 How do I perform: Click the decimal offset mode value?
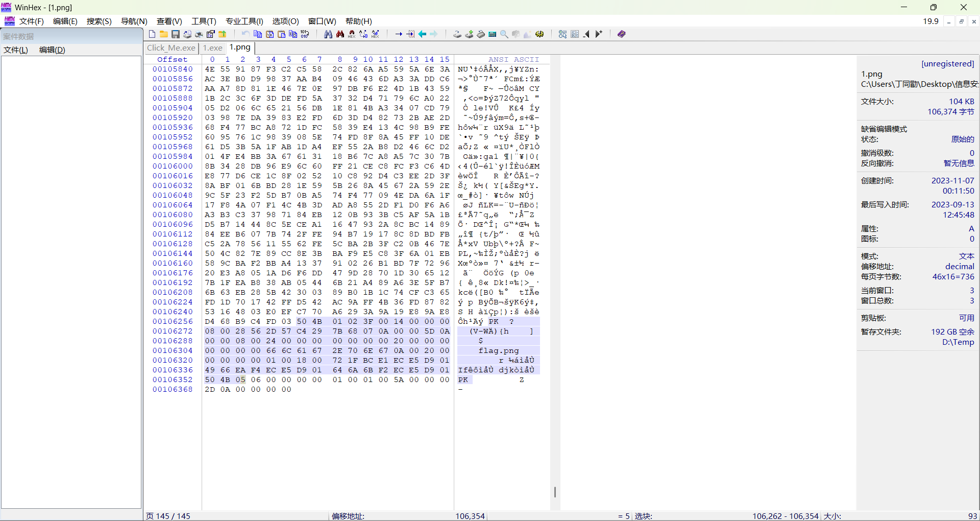pos(960,267)
